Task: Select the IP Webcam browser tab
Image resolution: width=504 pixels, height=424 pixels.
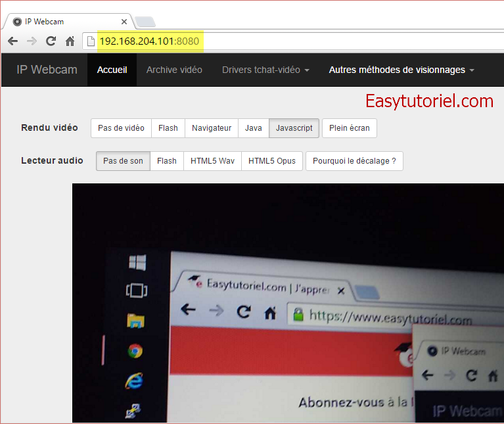Action: (68, 22)
